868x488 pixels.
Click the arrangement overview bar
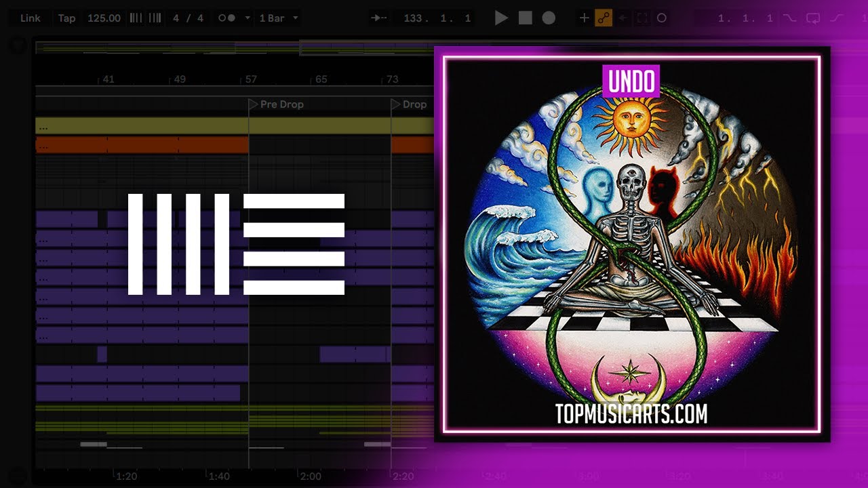(x=235, y=47)
